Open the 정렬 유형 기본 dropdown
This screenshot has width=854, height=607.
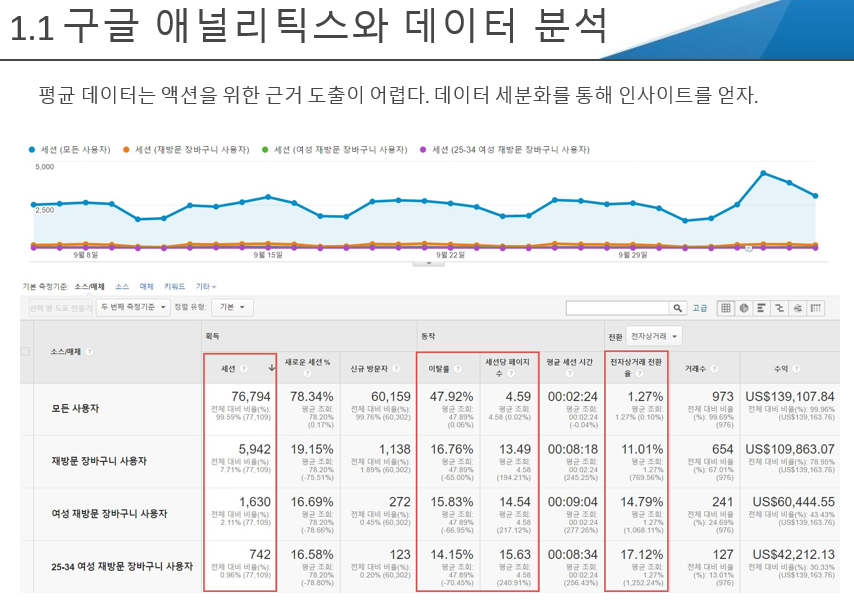pos(232,307)
